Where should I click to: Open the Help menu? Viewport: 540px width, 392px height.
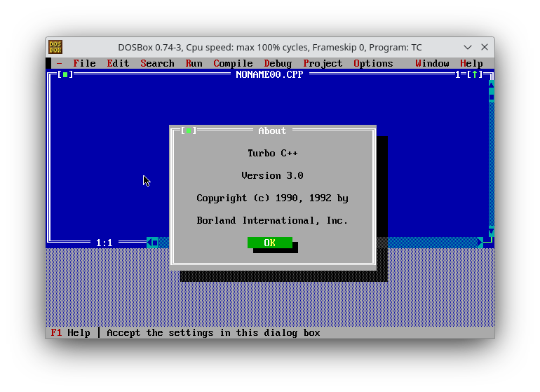point(471,63)
